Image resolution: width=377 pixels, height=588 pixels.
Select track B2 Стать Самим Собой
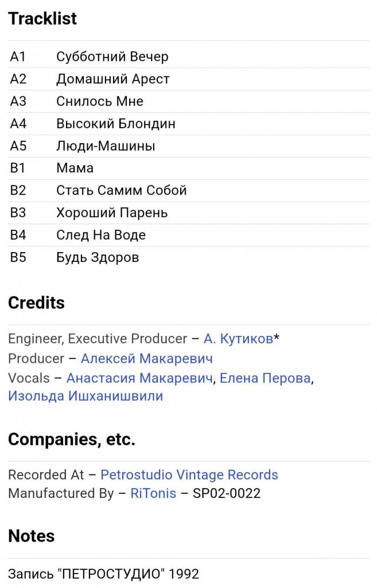(x=188, y=191)
